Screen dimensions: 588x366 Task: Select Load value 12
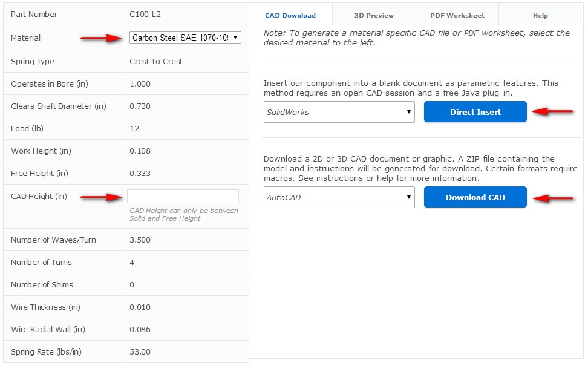(134, 129)
